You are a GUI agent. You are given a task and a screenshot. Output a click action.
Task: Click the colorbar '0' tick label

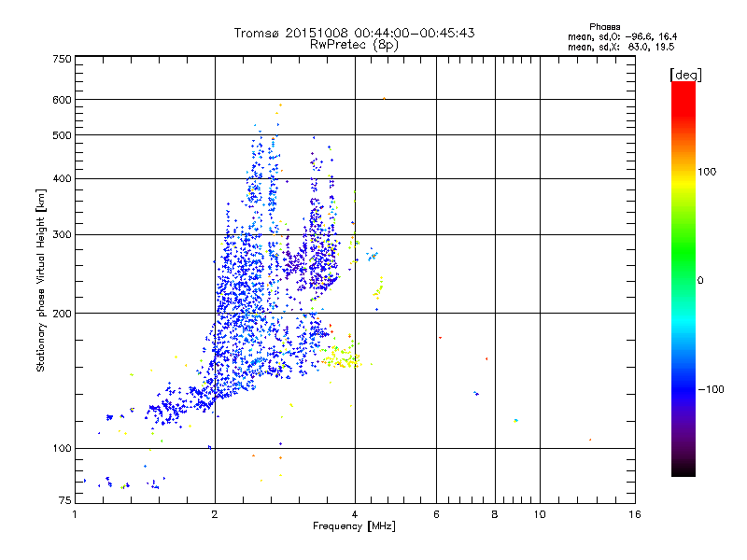pos(700,280)
